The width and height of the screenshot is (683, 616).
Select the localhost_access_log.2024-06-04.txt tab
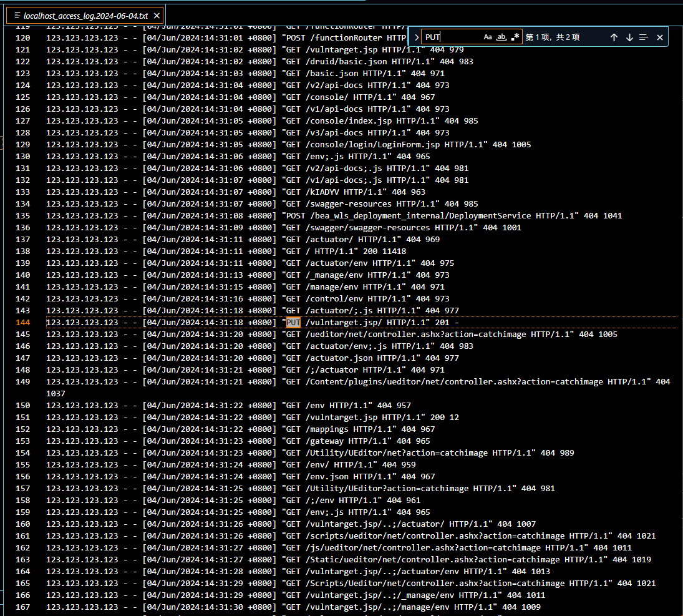[85, 16]
